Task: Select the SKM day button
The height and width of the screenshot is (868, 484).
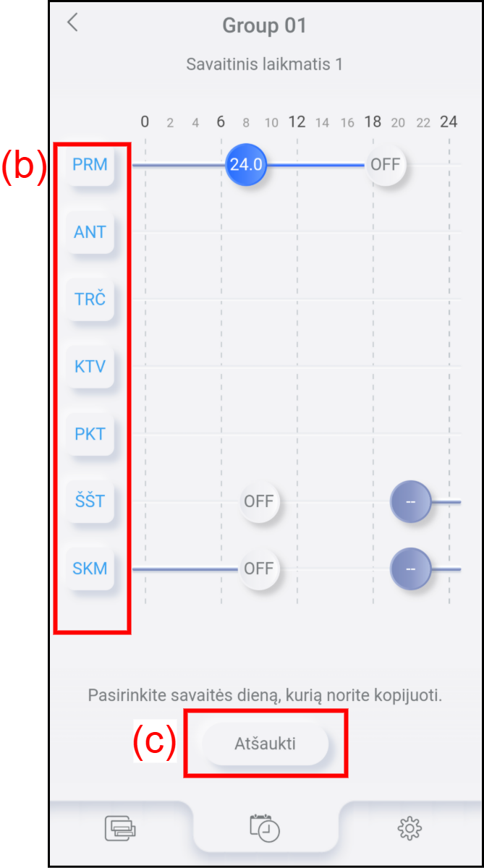Action: (90, 569)
